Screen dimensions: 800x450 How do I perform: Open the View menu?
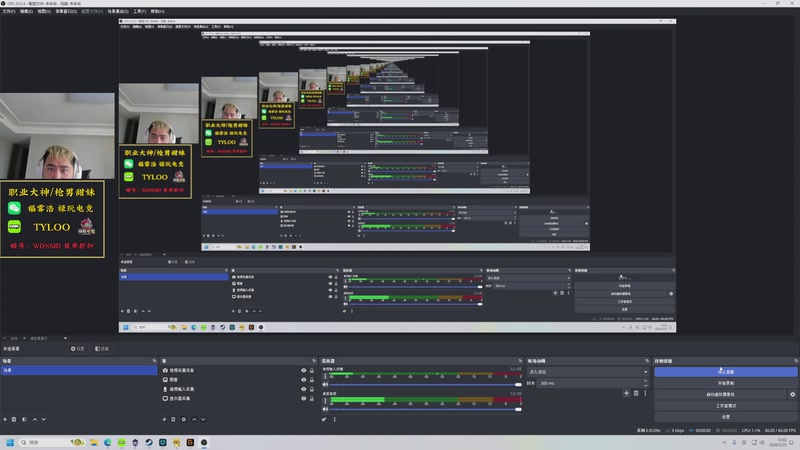(x=44, y=11)
